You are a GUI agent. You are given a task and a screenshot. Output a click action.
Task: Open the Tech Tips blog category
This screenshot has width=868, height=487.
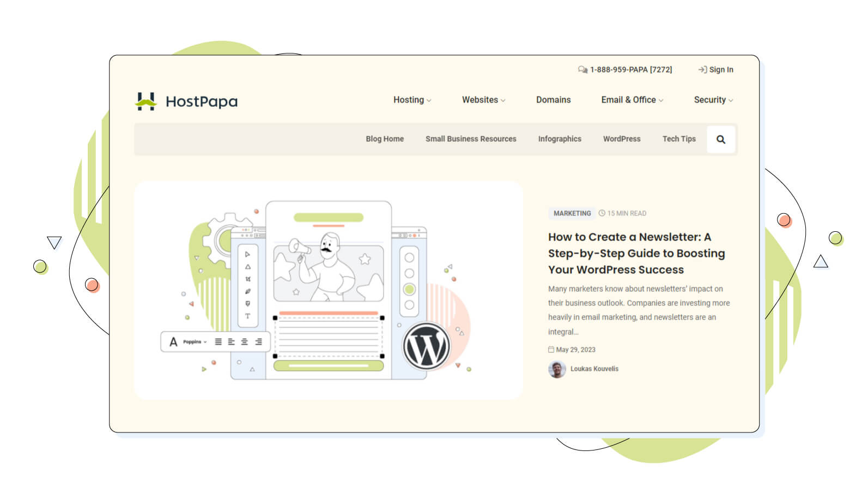[x=679, y=139]
